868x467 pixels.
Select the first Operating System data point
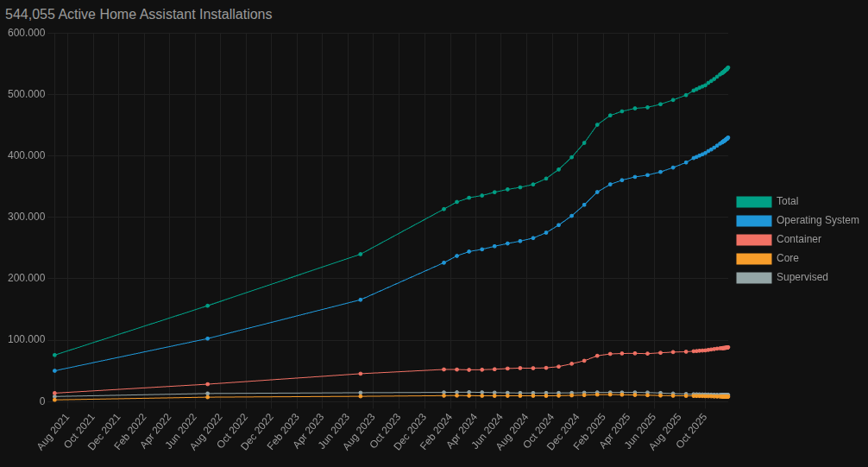click(x=54, y=370)
